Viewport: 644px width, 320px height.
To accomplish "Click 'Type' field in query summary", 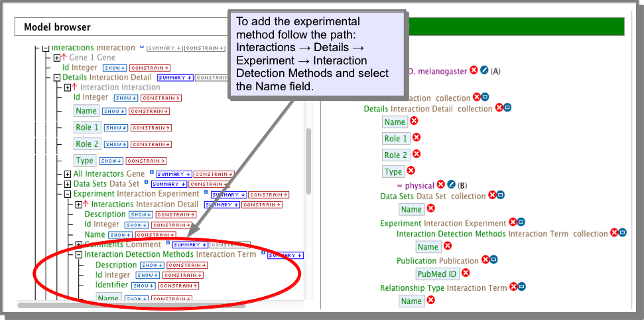I will pyautogui.click(x=393, y=171).
